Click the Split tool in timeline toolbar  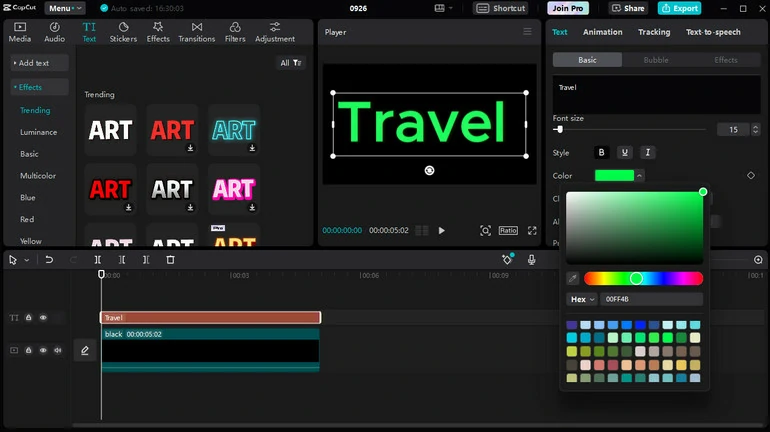click(x=98, y=260)
